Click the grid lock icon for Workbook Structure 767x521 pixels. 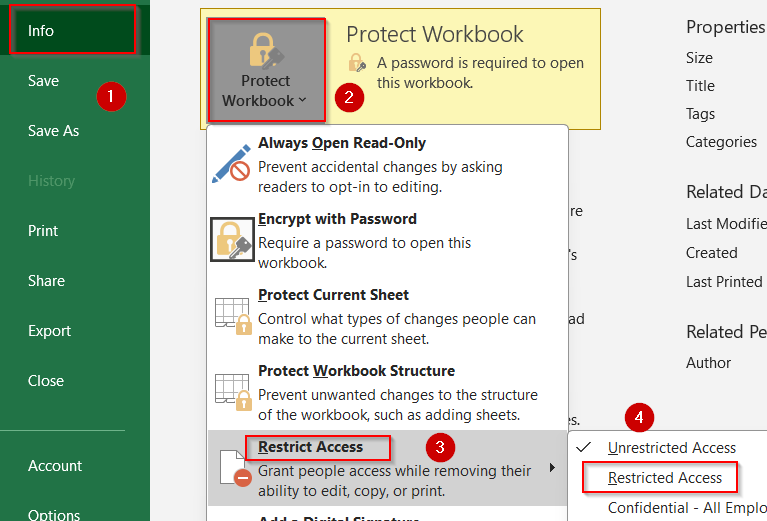pos(233,392)
